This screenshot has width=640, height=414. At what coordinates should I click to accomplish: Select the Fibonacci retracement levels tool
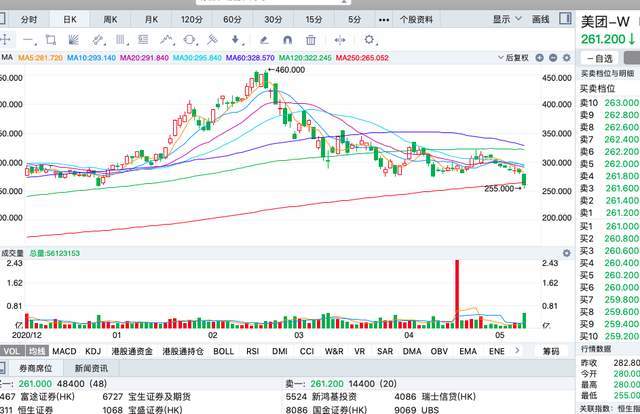(143, 40)
